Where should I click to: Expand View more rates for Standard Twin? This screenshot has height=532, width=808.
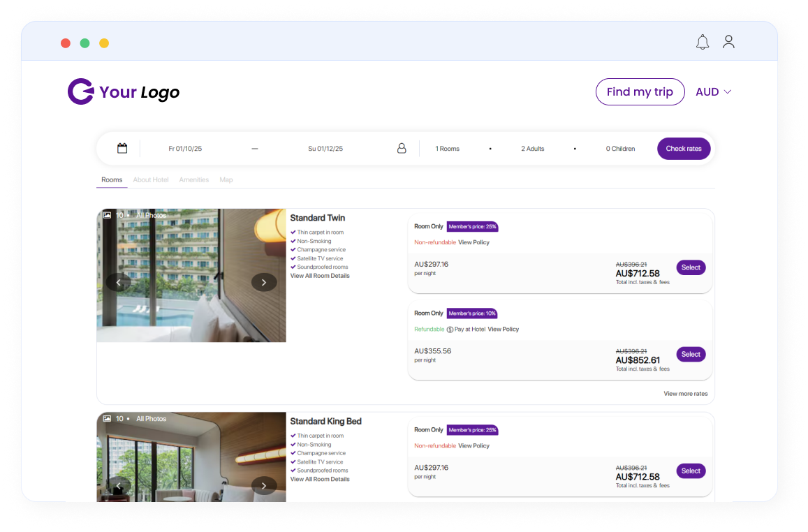click(685, 394)
